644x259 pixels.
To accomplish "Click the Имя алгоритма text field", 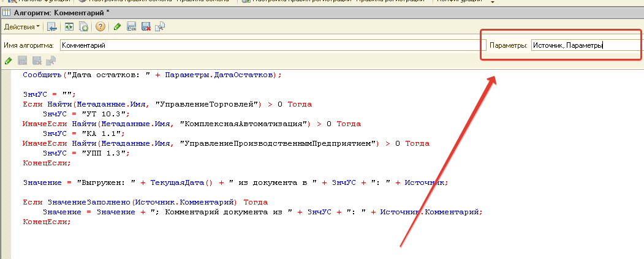I will (x=268, y=45).
